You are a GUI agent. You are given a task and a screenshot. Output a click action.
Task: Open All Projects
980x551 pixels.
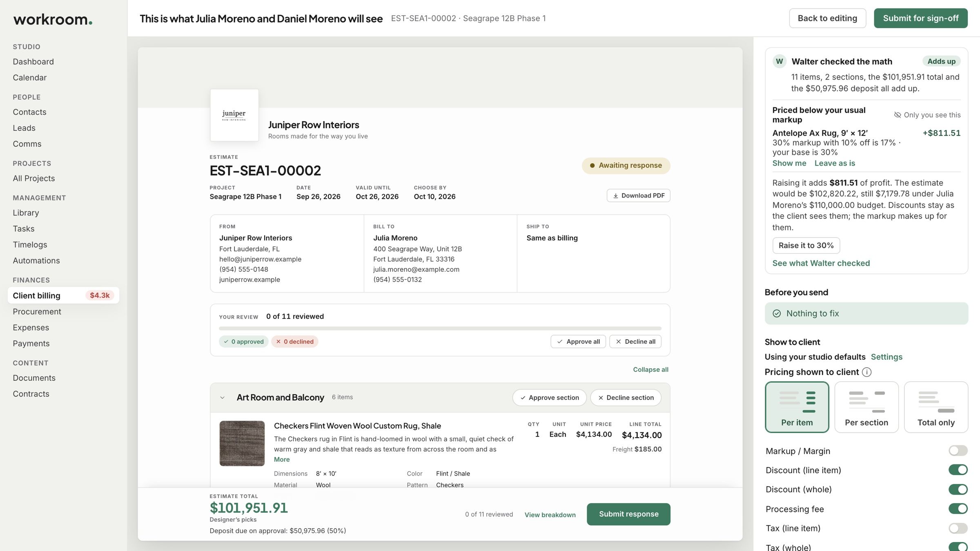[33, 178]
